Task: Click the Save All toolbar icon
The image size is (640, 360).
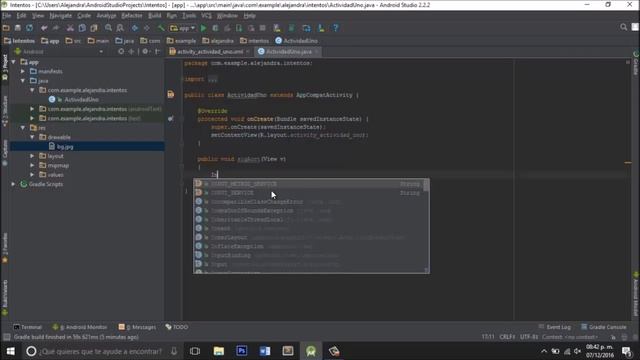Action: pyautogui.click(x=18, y=28)
